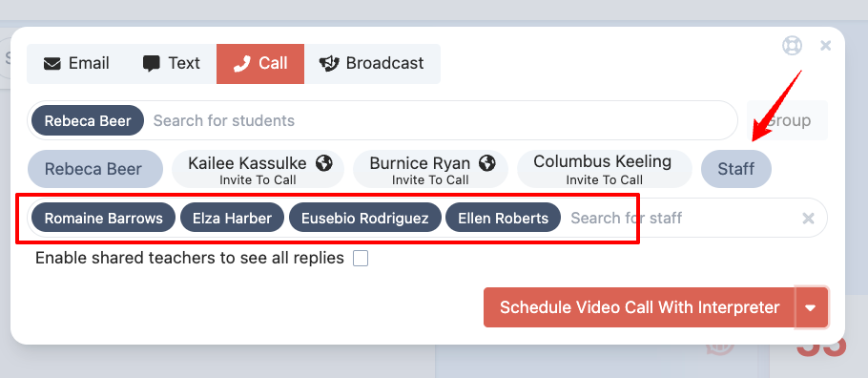
Task: Click the phone icon on Call tab
Action: [242, 64]
